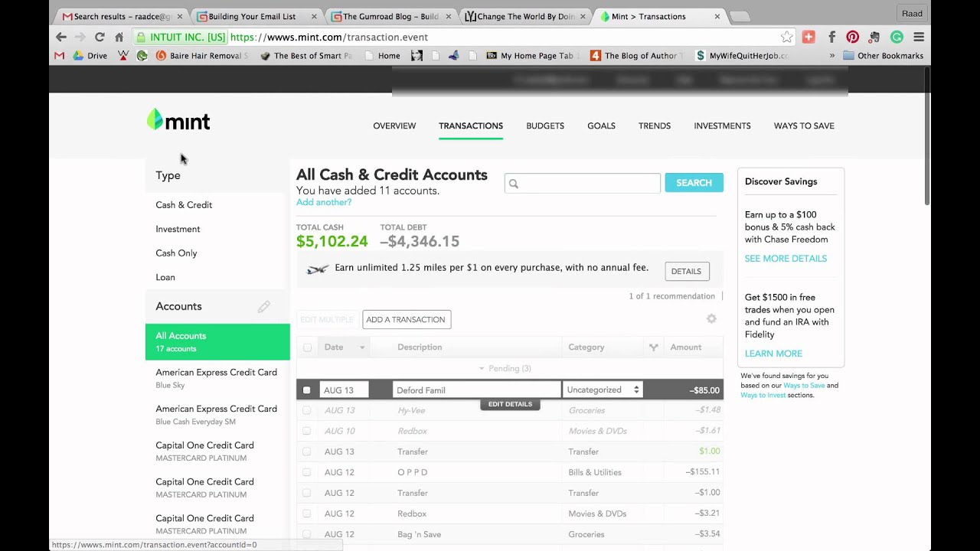The image size is (980, 551).
Task: Click the search magnifier icon
Action: coord(514,184)
